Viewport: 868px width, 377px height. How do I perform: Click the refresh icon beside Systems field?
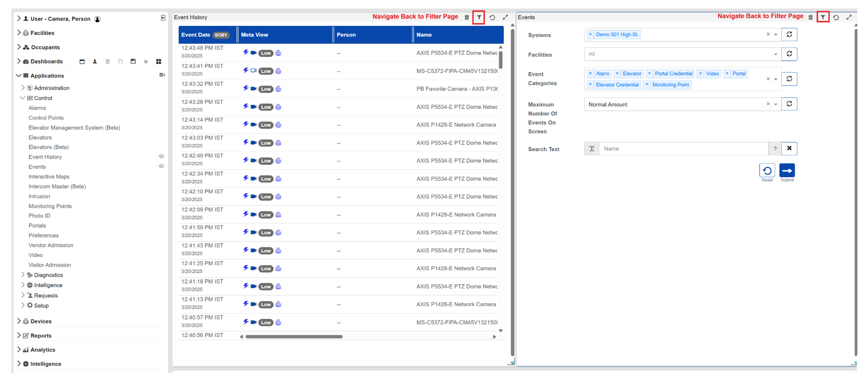789,34
